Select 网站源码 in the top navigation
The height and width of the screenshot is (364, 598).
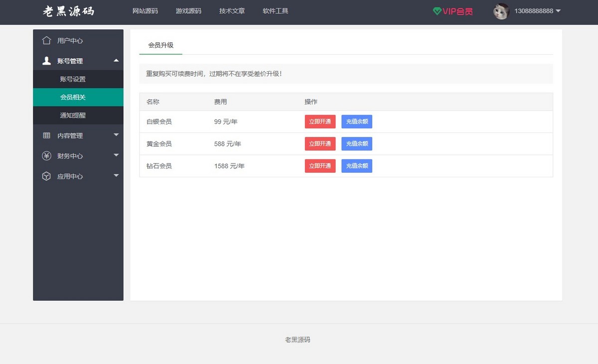[145, 11]
